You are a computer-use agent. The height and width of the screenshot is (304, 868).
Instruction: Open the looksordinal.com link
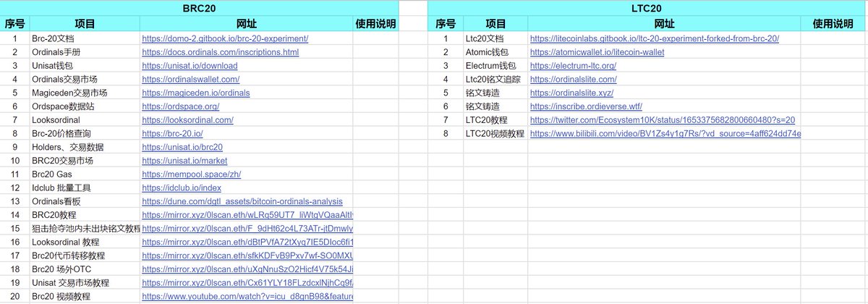tap(187, 120)
